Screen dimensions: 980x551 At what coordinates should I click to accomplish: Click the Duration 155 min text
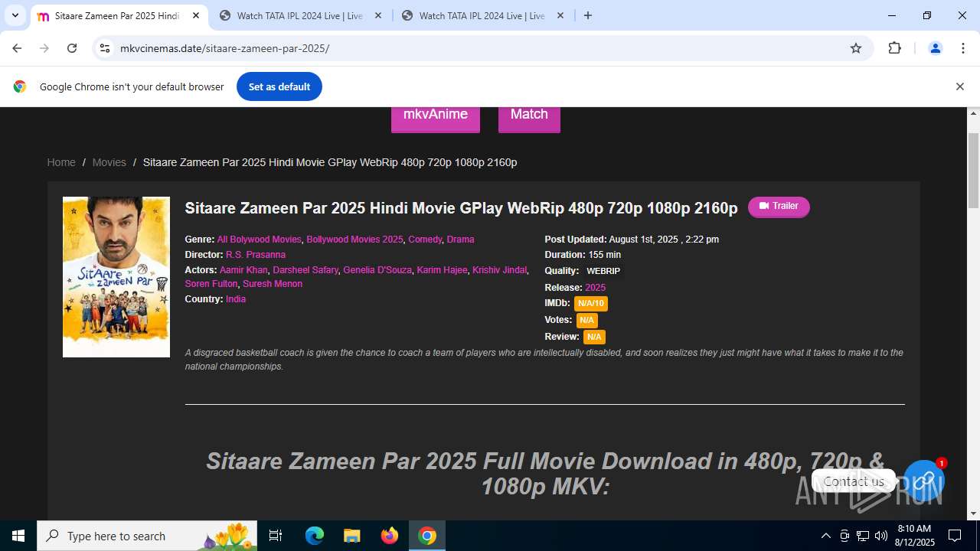click(x=583, y=255)
